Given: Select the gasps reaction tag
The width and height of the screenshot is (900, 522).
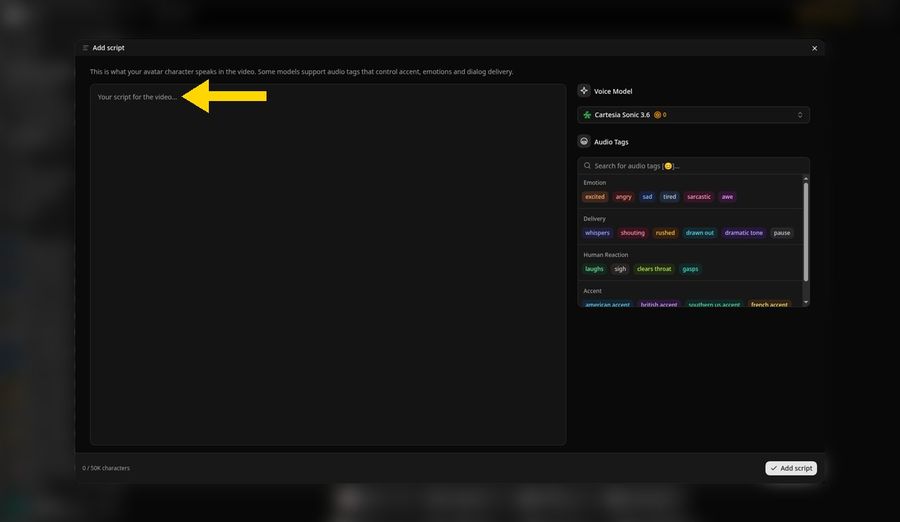Looking at the screenshot, I should tap(690, 269).
